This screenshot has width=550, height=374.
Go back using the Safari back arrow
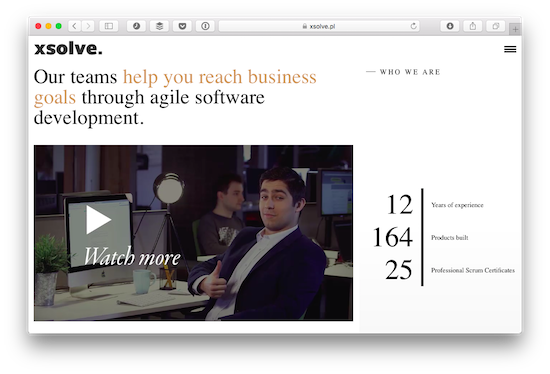point(74,26)
